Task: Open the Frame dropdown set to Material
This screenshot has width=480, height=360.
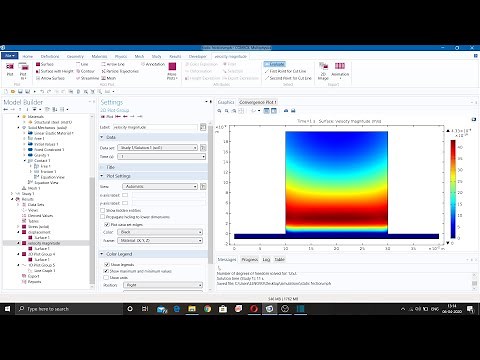Action: [x=160, y=240]
